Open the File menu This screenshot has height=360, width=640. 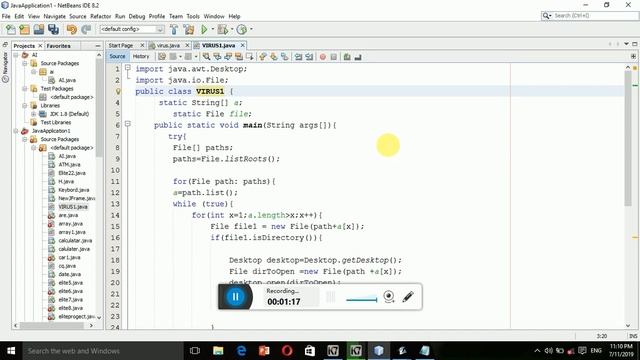pos(6,16)
